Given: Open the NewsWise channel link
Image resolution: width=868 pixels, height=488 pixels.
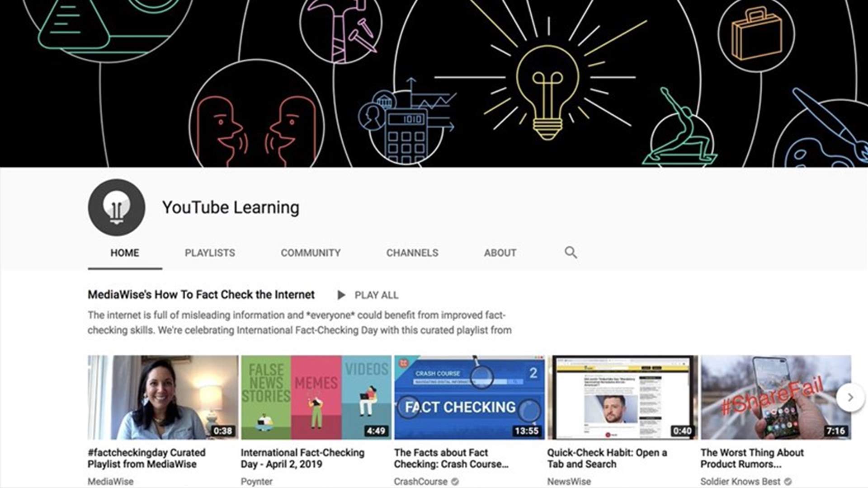Looking at the screenshot, I should click(x=569, y=482).
